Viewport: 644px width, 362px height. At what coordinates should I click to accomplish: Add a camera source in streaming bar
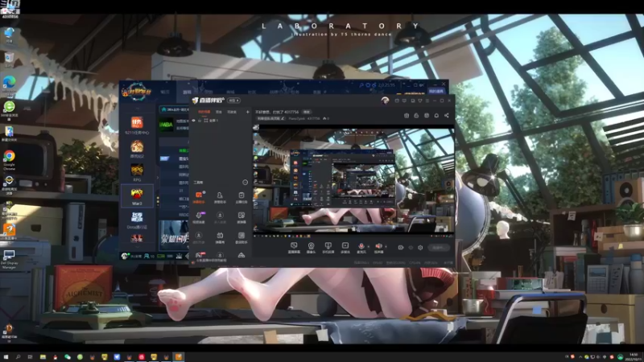pyautogui.click(x=311, y=248)
